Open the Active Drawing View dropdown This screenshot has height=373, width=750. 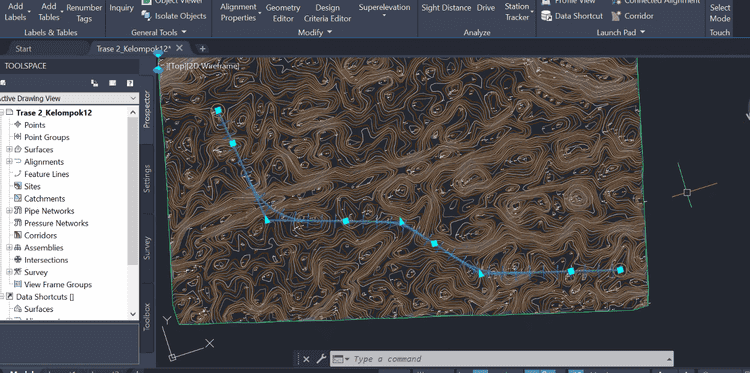(133, 99)
